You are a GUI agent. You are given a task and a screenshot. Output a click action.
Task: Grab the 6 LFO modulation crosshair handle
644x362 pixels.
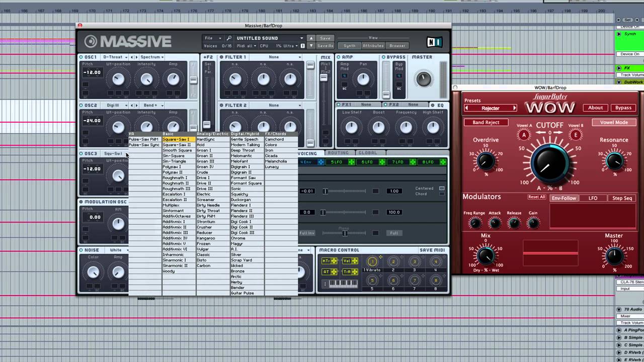click(x=382, y=162)
